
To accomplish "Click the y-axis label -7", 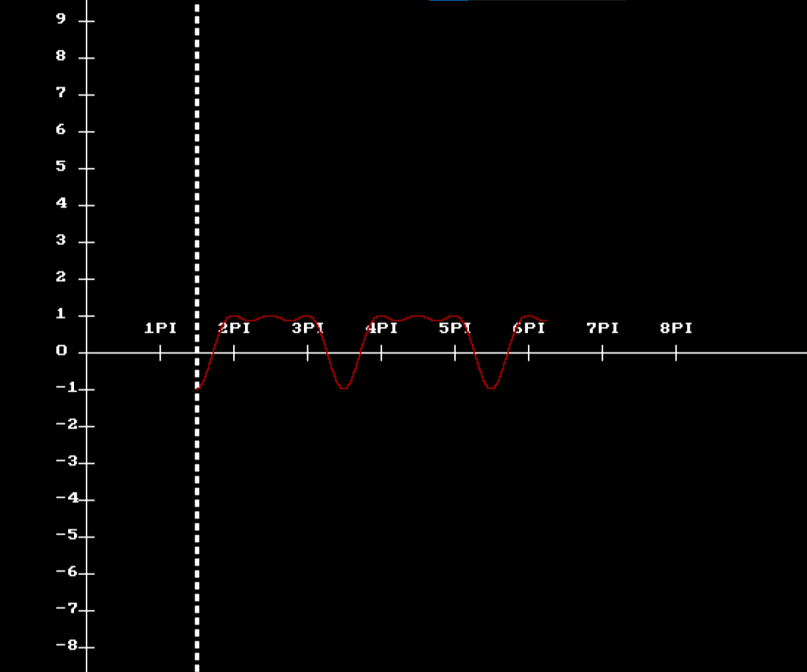I will (x=66, y=608).
